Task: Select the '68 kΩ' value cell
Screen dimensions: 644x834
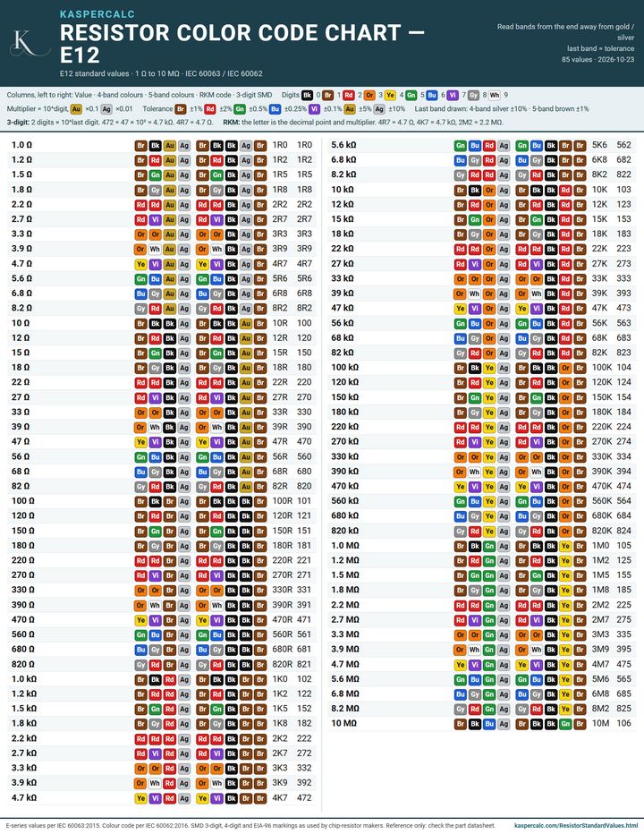Action: coord(342,337)
